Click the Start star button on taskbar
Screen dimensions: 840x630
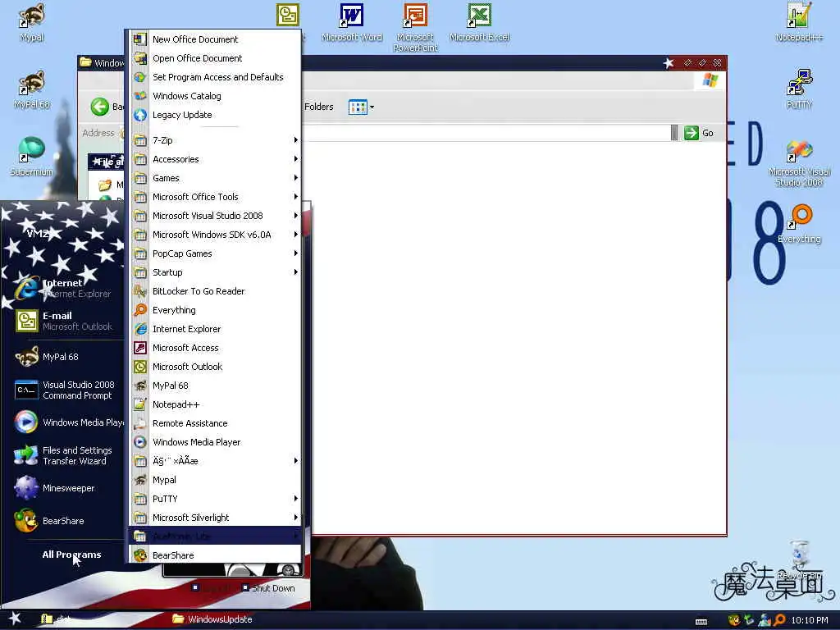coord(15,619)
